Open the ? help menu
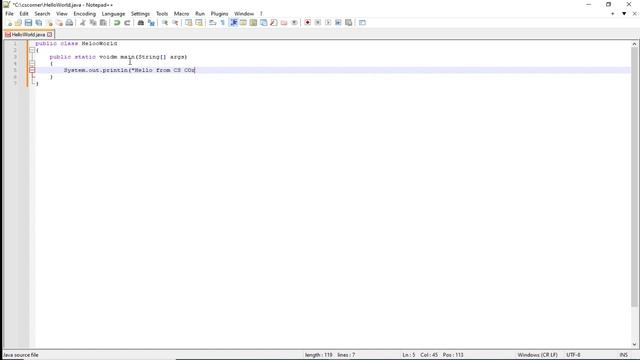This screenshot has width=640, height=360. point(261,14)
